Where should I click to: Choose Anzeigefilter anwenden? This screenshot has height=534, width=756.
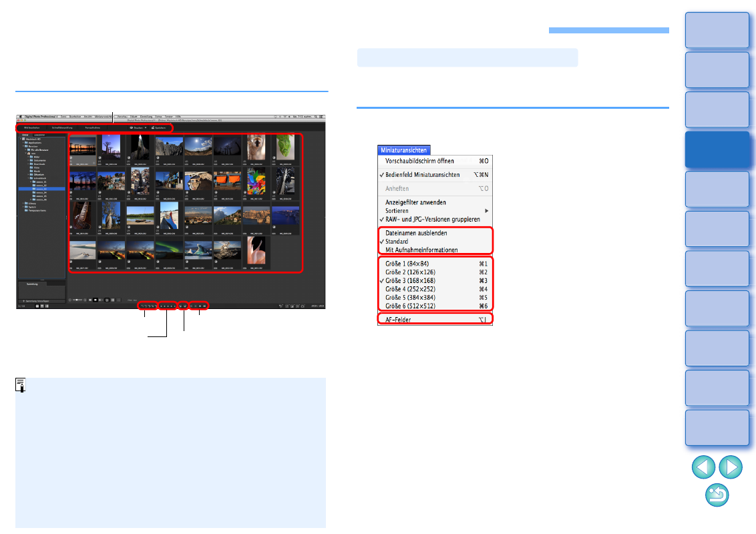point(435,202)
